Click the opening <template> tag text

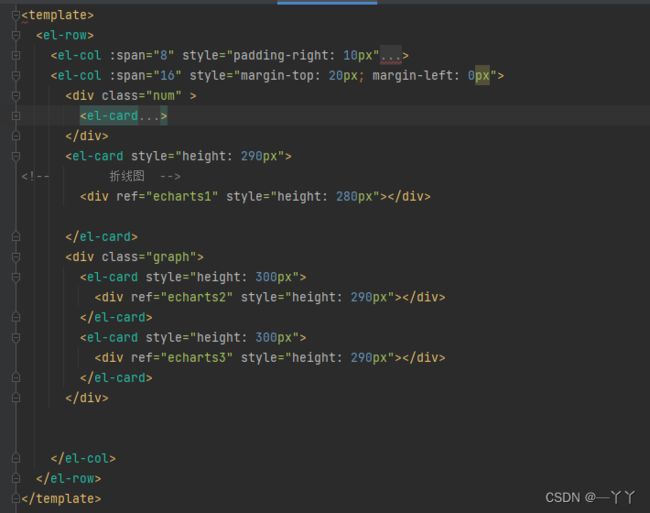click(x=58, y=15)
